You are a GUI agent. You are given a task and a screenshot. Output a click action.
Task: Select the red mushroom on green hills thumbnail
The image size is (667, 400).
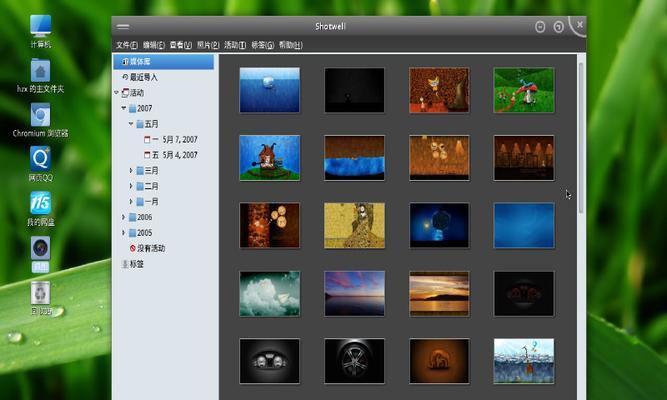click(x=524, y=90)
